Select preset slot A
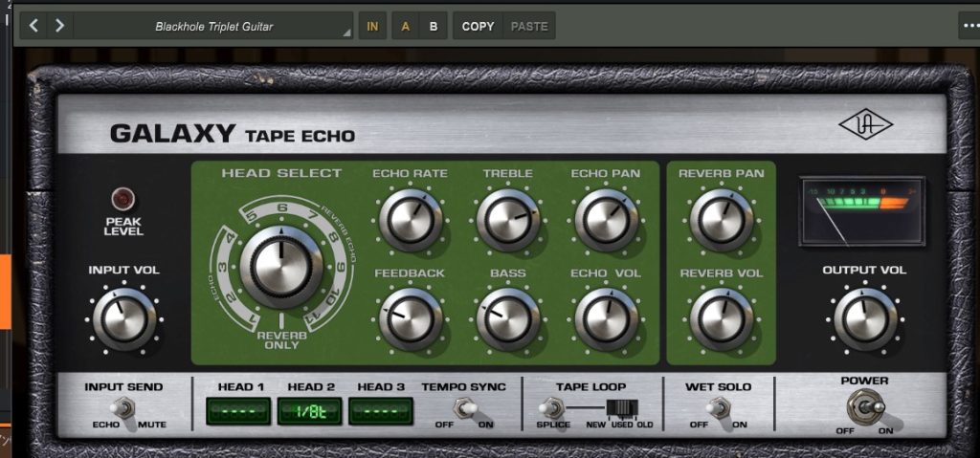Screen dimensions: 980x458 pyautogui.click(x=406, y=26)
